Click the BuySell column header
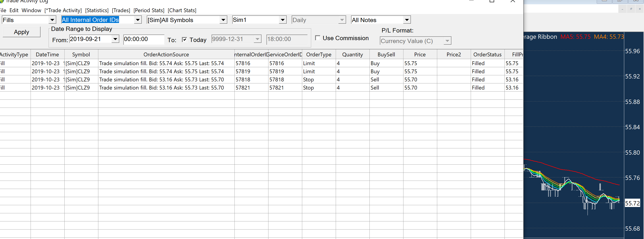 click(386, 54)
